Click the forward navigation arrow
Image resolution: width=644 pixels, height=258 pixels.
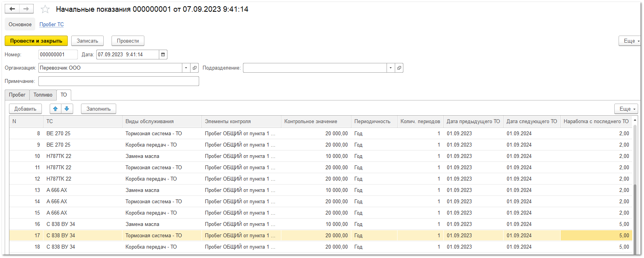tap(26, 9)
